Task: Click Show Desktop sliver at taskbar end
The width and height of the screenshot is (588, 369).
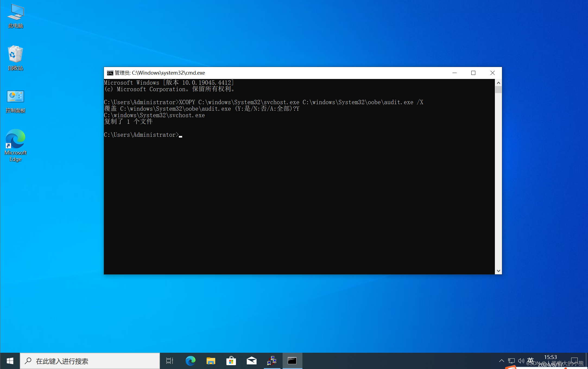Action: click(x=587, y=361)
